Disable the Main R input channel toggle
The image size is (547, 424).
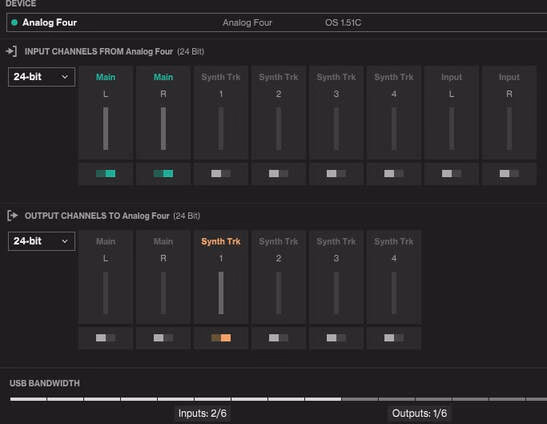(x=163, y=173)
